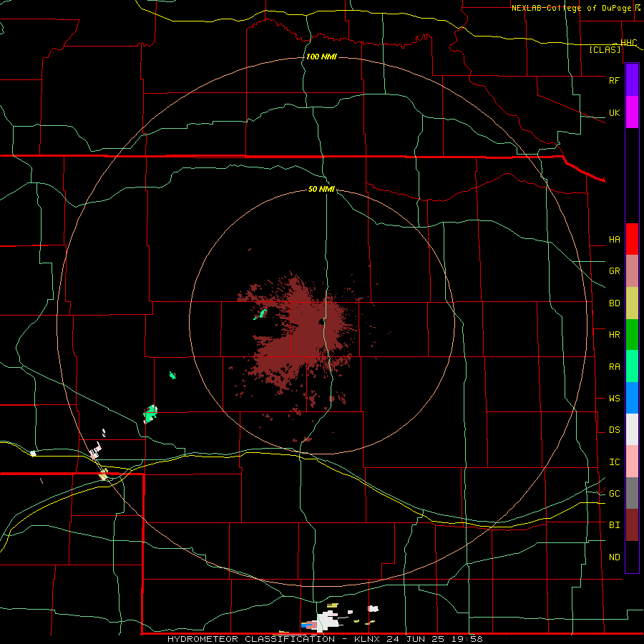Image resolution: width=644 pixels, height=644 pixels.
Task: Pick the light green RA legend swatch
Action: [632, 366]
